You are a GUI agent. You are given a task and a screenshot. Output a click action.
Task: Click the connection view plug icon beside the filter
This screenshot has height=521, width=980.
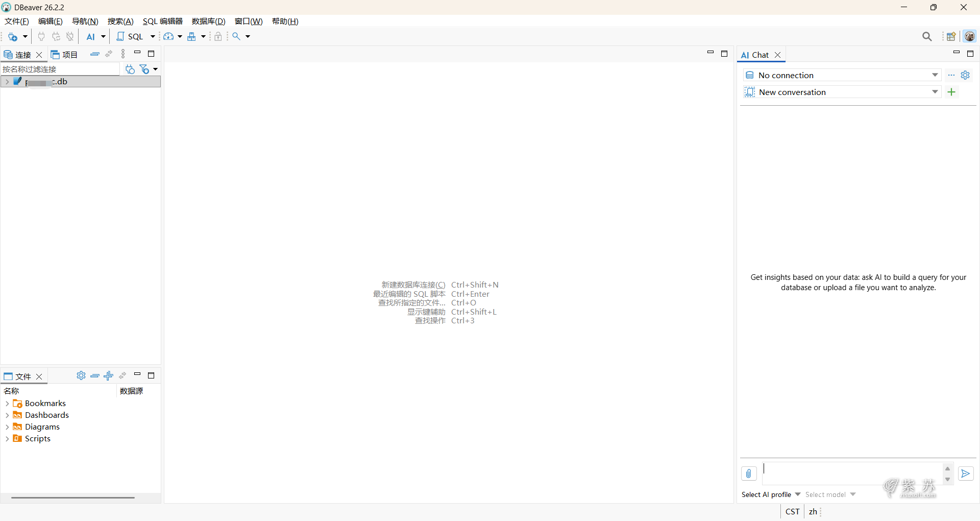[130, 69]
